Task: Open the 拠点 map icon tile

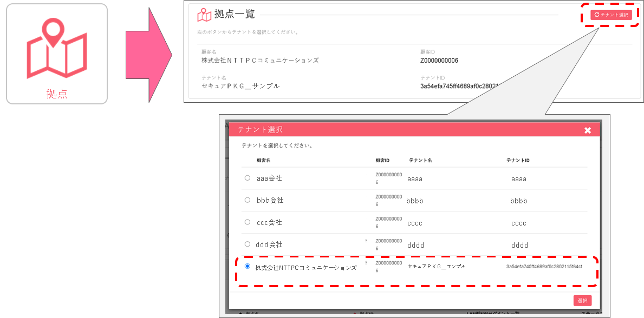Action: click(x=57, y=54)
